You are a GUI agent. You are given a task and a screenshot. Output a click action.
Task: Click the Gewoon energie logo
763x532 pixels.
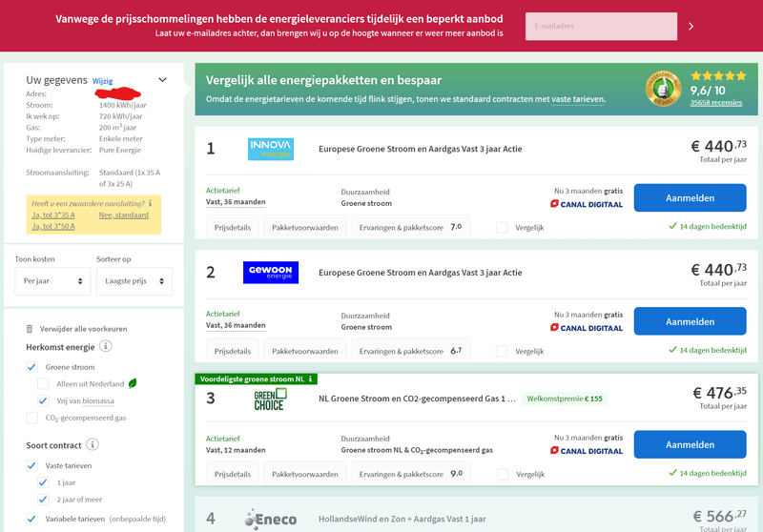[271, 273]
